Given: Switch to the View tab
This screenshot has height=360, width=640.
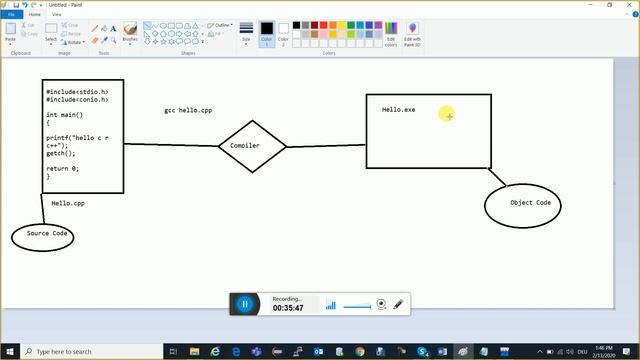Looking at the screenshot, I should coord(56,14).
